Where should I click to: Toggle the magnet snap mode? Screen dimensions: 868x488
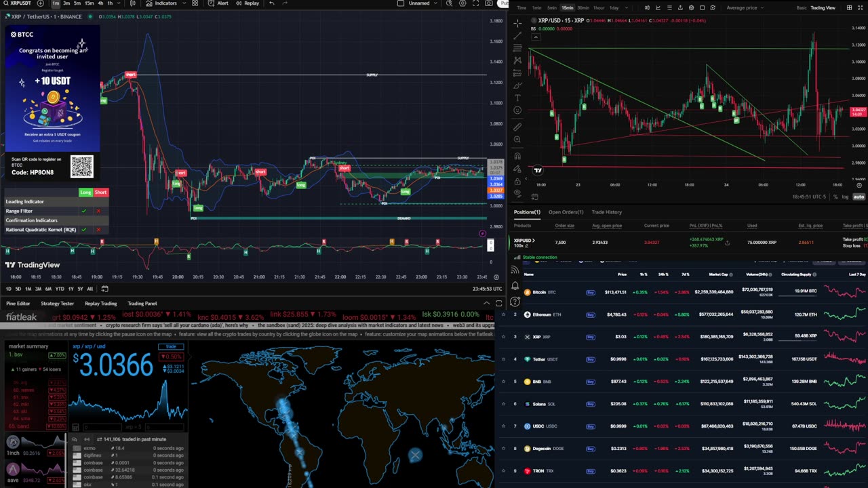(517, 156)
